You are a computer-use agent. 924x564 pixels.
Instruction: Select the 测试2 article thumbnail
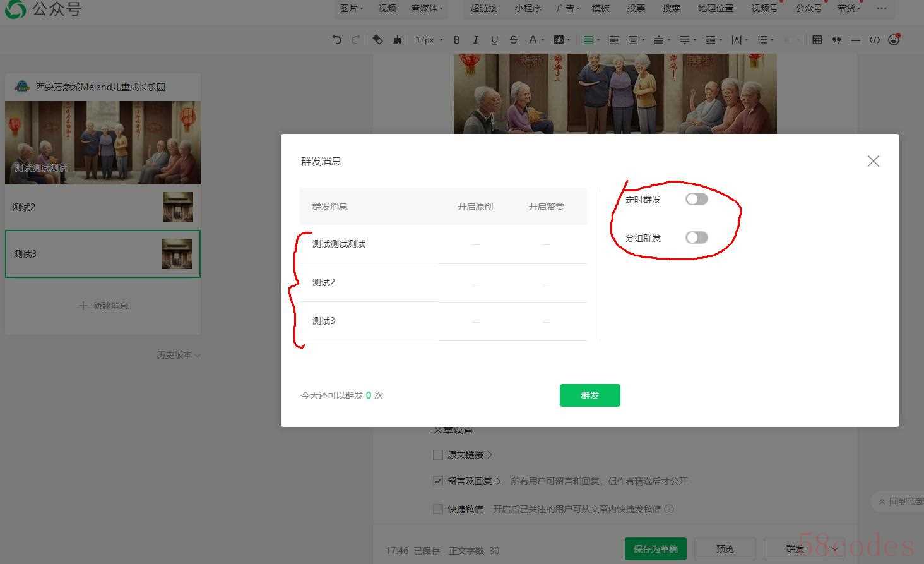(x=177, y=207)
